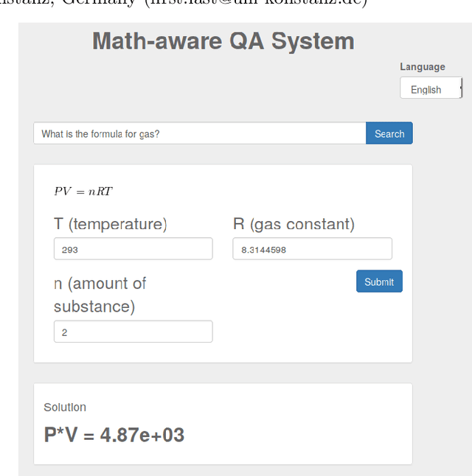
Task: Click the R (gas constant) label
Action: pos(294,224)
